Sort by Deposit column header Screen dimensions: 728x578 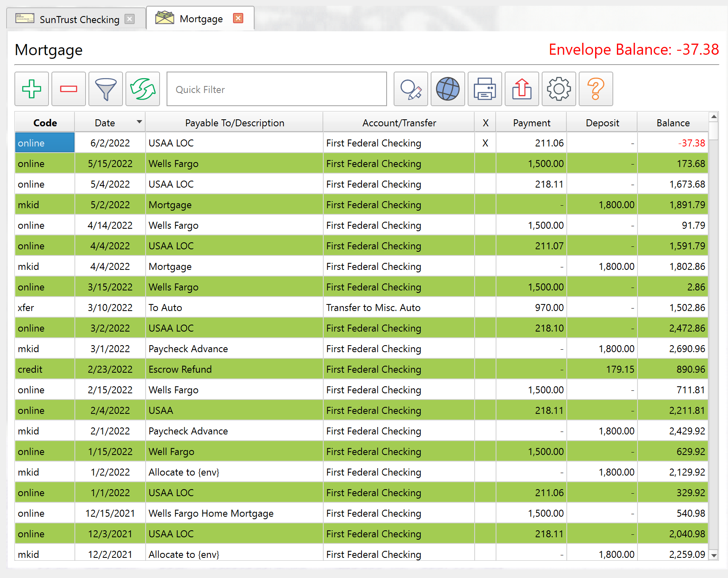[x=602, y=123]
